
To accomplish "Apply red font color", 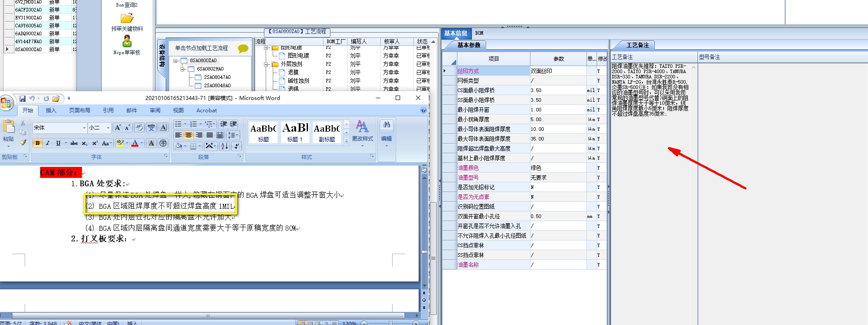I will click(135, 143).
